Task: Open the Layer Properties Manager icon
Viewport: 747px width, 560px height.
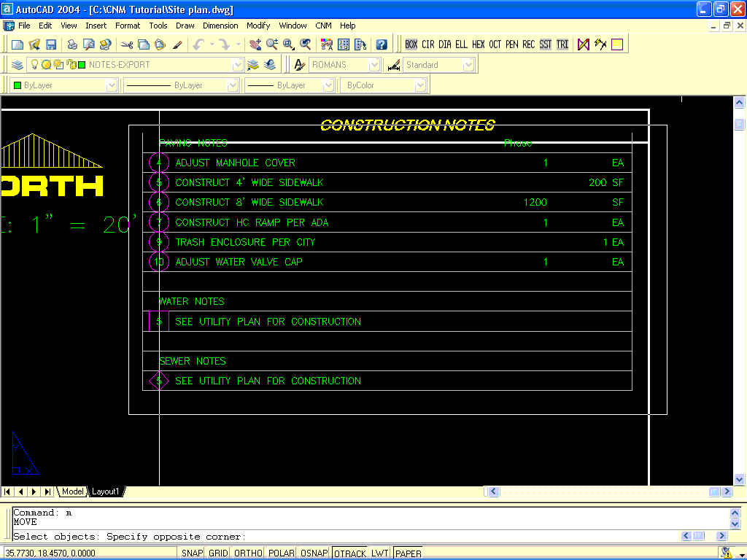Action: (x=18, y=65)
